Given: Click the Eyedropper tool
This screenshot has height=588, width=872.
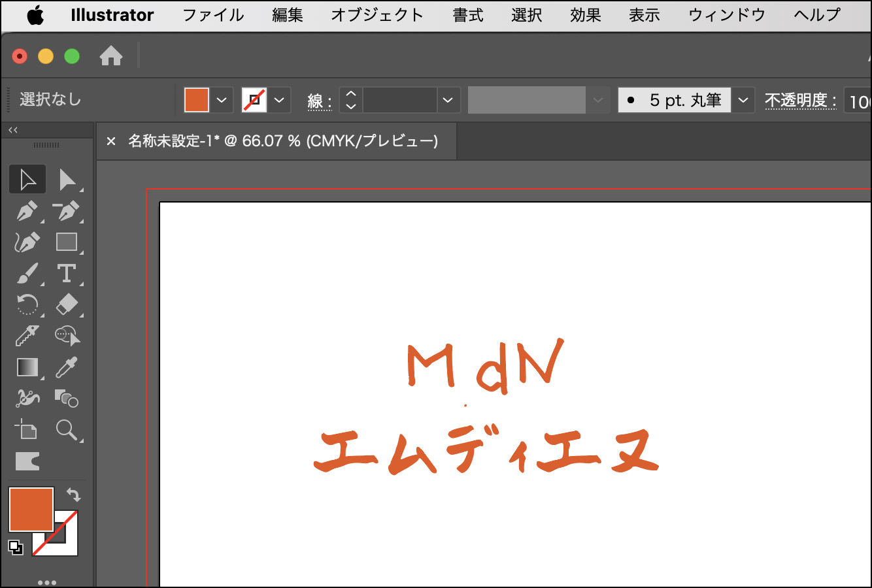Looking at the screenshot, I should tap(67, 367).
